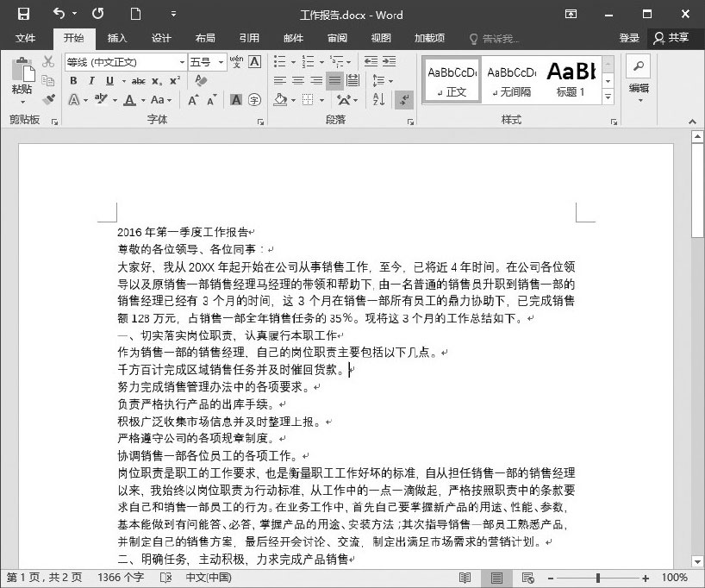Open the font size dropdown 五号
The image size is (705, 588).
tap(221, 62)
